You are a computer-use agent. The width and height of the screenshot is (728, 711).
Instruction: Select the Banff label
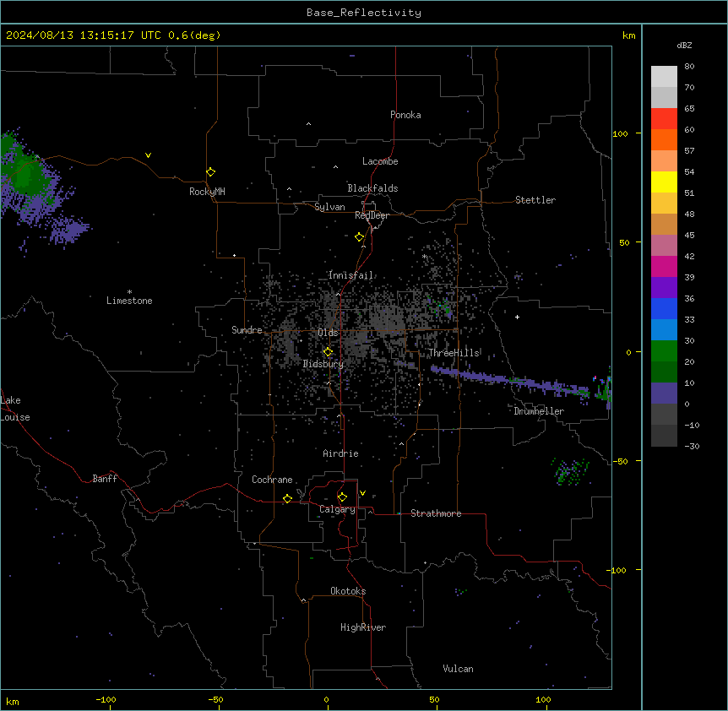(x=105, y=479)
